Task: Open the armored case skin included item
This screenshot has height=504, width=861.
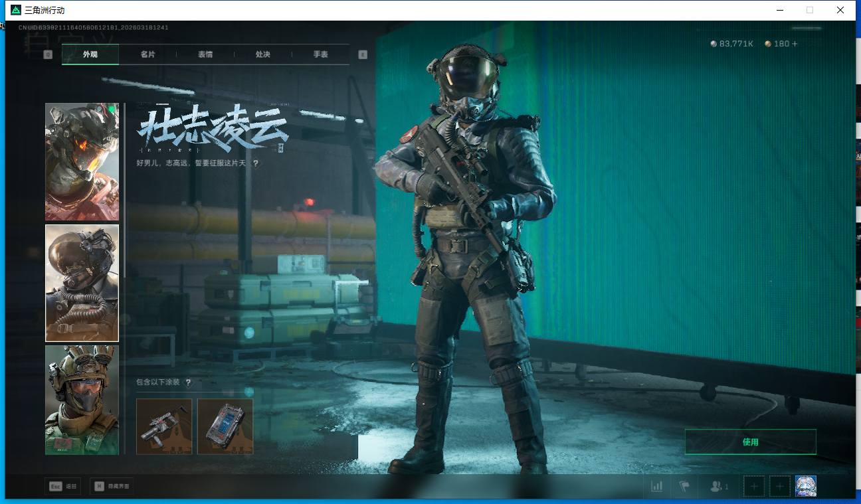Action: tap(225, 426)
